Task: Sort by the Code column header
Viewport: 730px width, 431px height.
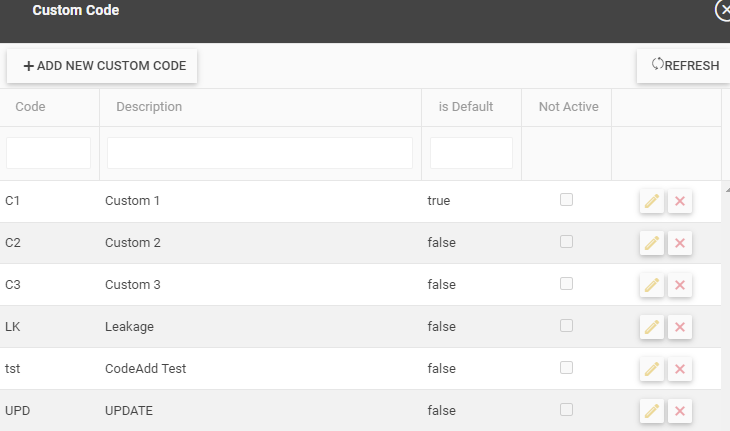Action: 30,107
